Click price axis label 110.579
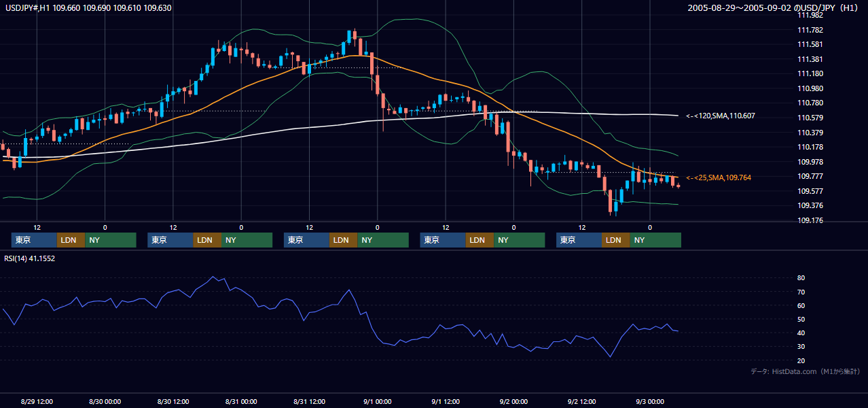 pos(810,118)
